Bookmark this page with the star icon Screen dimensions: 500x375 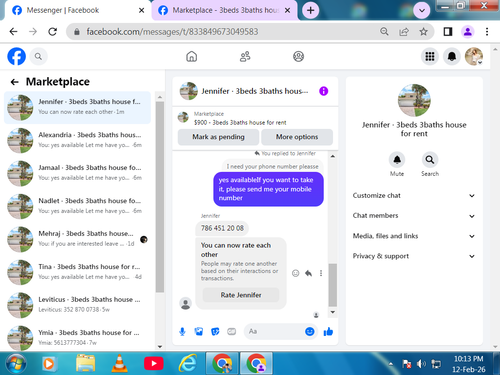tap(423, 32)
